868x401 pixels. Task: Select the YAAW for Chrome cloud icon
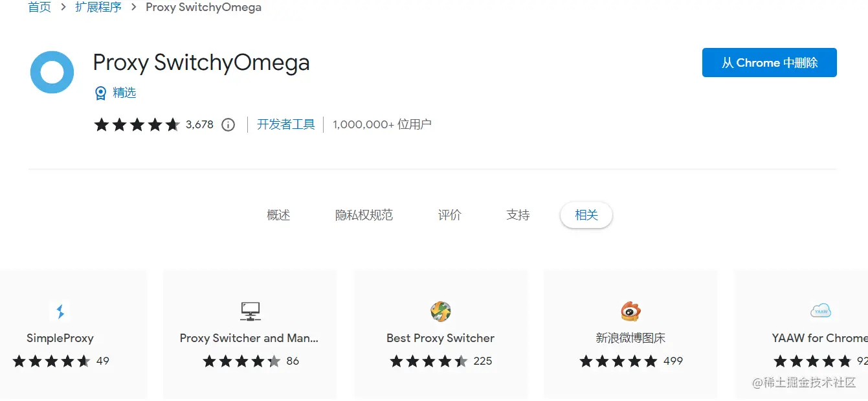(821, 312)
